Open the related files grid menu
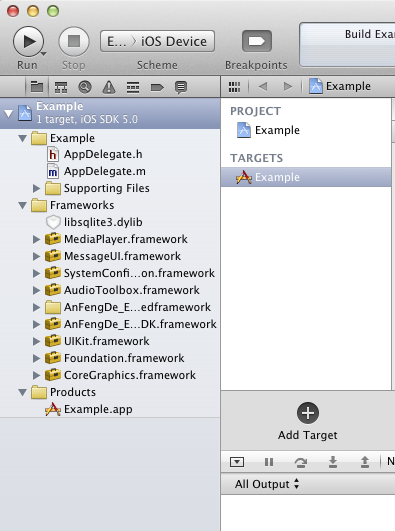The height and width of the screenshot is (531, 395). click(x=234, y=87)
